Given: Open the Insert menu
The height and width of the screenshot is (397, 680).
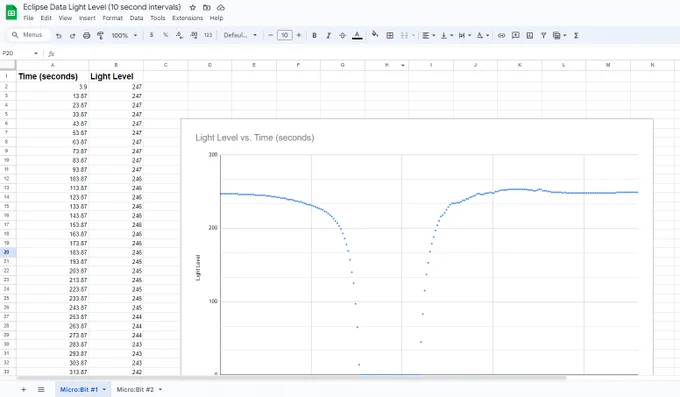Looking at the screenshot, I should (x=87, y=18).
